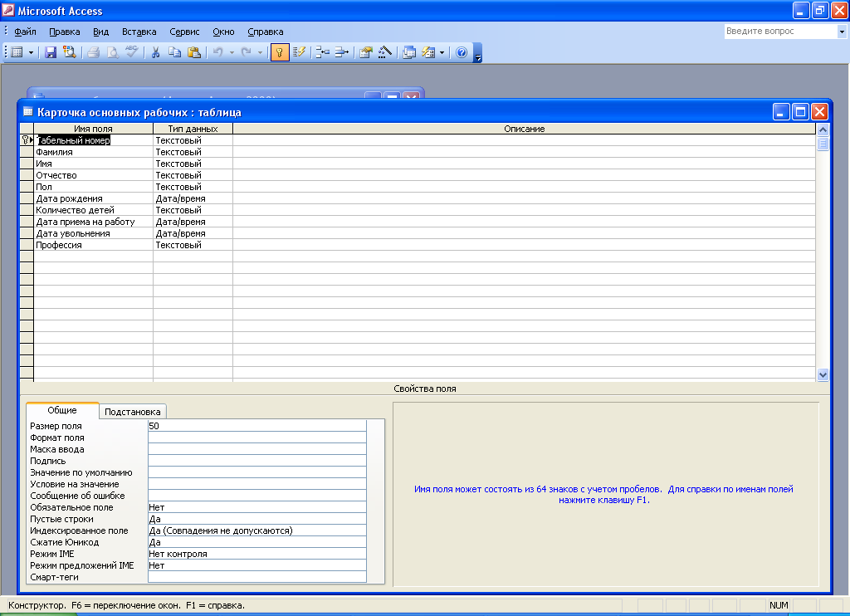
Task: Switch to the Подстановка tab
Action: click(132, 412)
